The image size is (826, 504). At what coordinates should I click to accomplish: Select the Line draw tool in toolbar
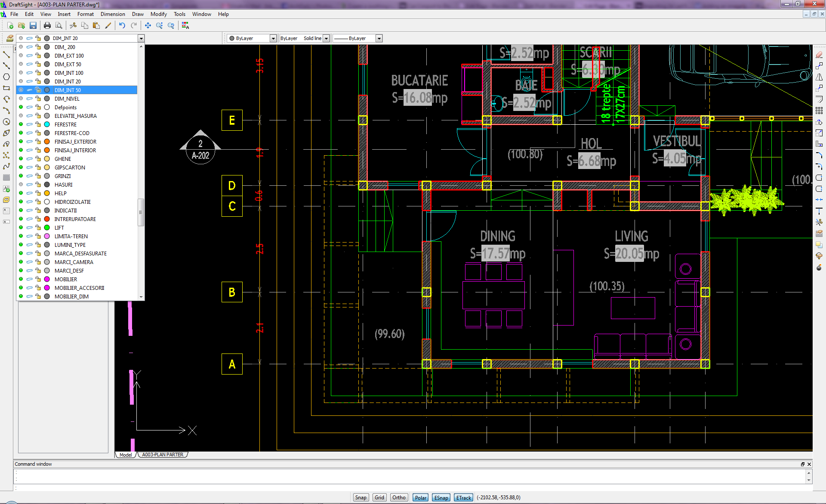pyautogui.click(x=6, y=53)
